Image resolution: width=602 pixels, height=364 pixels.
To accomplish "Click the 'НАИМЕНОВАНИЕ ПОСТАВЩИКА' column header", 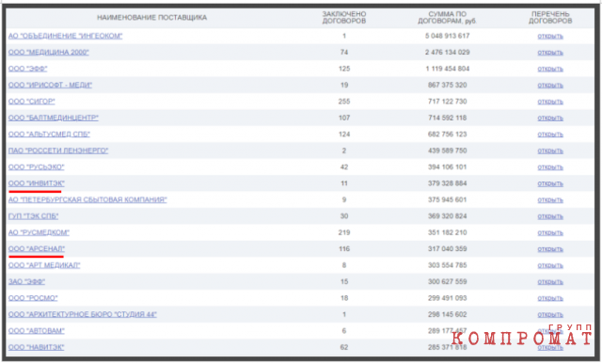I will coord(151,18).
